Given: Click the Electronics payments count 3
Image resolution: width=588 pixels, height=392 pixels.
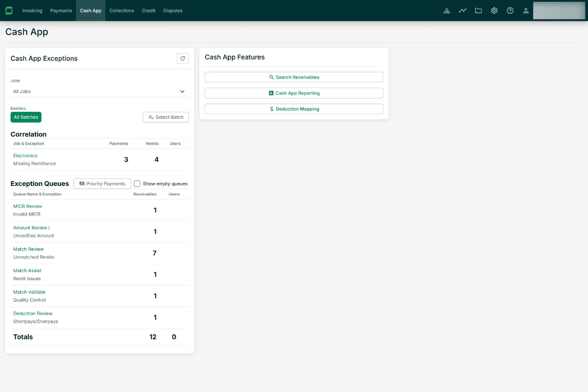Looking at the screenshot, I should (126, 160).
